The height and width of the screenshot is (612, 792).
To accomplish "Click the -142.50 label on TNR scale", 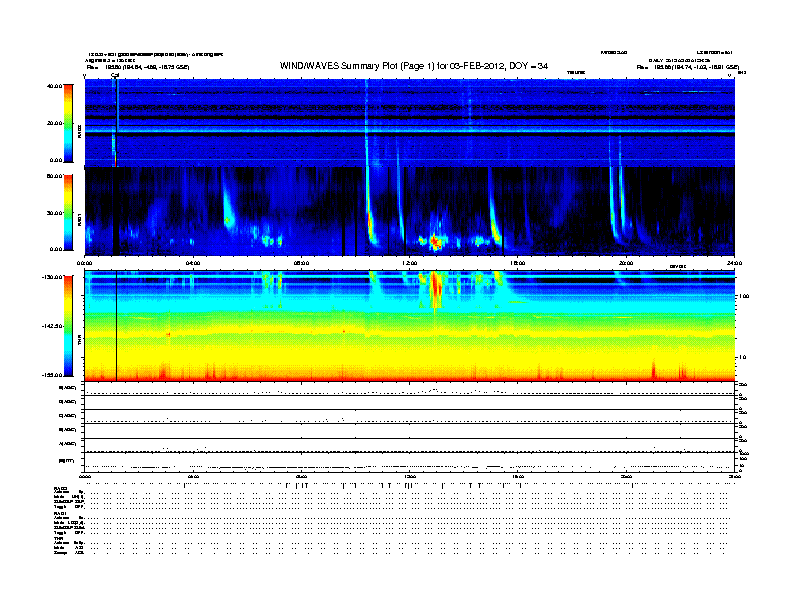I will (52, 326).
